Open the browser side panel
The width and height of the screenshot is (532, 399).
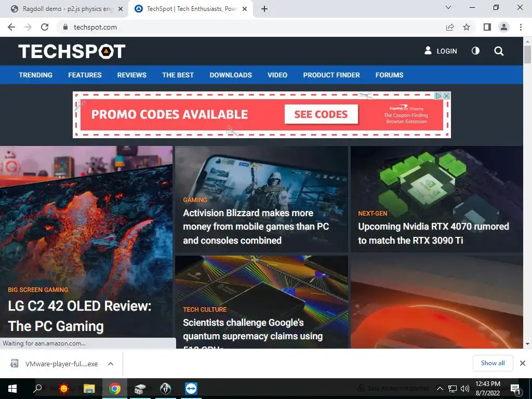[487, 27]
